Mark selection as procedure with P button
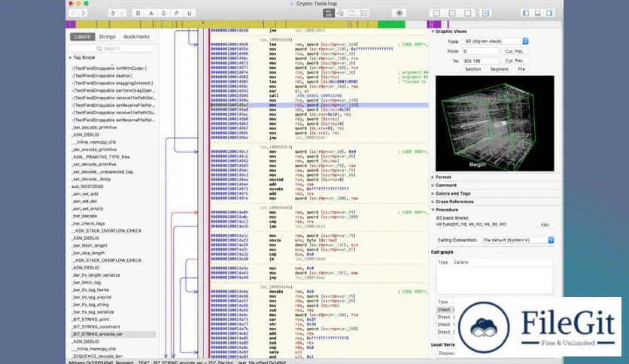This screenshot has height=364, width=629. tap(177, 14)
